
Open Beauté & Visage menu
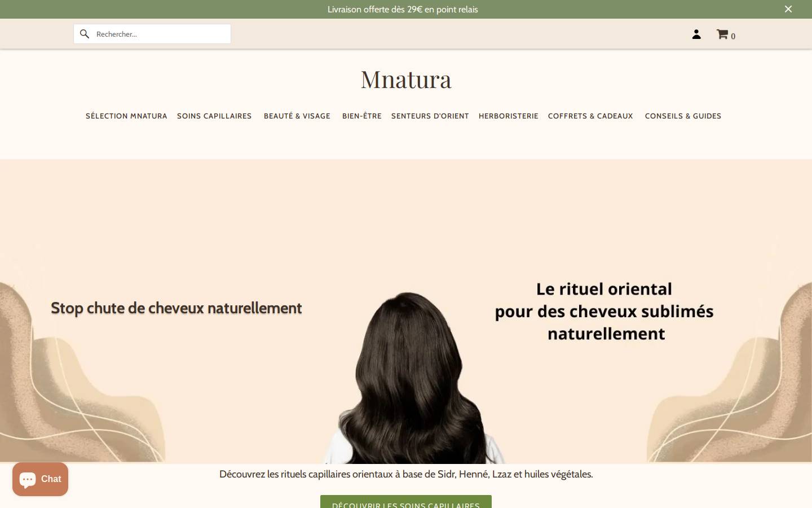[297, 116]
